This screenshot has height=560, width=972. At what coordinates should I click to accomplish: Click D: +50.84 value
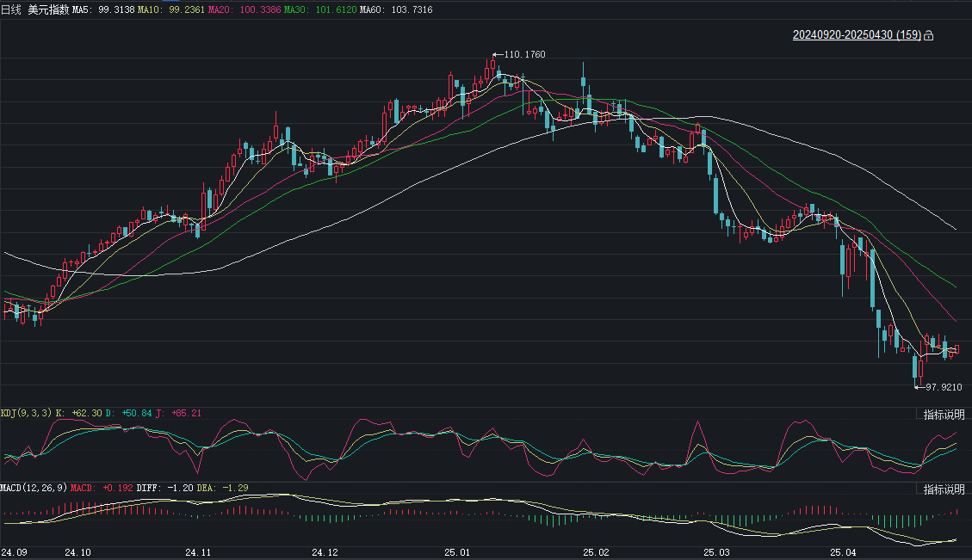(128, 413)
